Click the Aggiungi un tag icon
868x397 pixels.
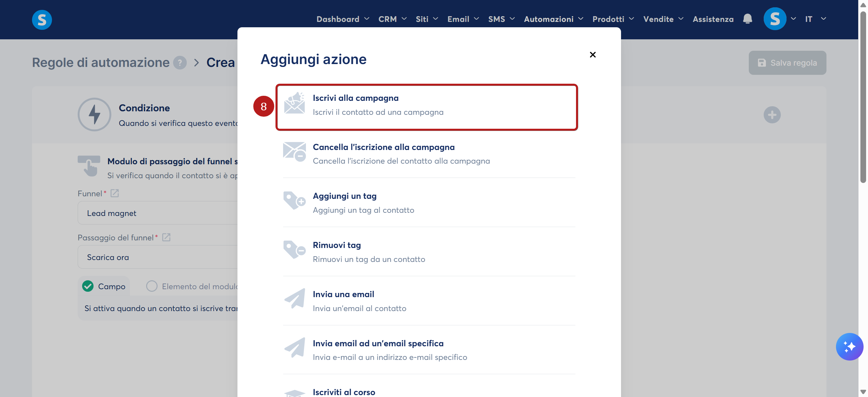coord(294,201)
